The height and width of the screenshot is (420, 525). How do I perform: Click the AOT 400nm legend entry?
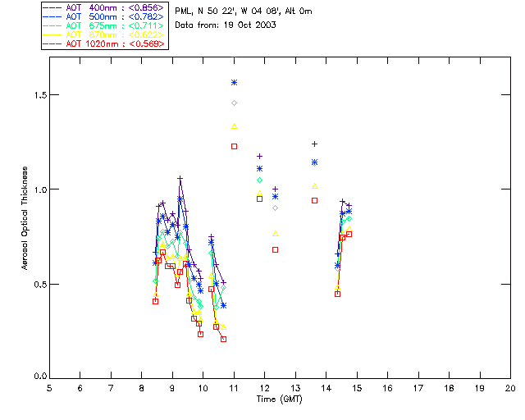click(x=104, y=7)
